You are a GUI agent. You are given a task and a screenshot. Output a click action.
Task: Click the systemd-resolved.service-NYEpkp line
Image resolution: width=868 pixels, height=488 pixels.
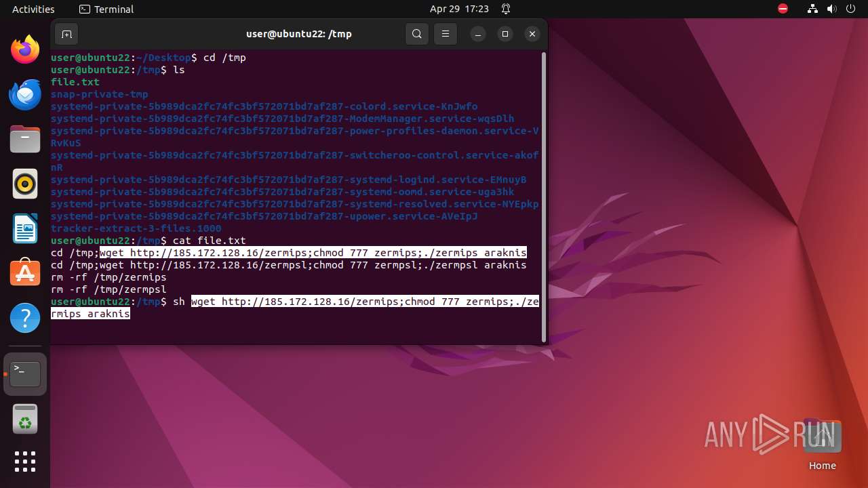(295, 204)
